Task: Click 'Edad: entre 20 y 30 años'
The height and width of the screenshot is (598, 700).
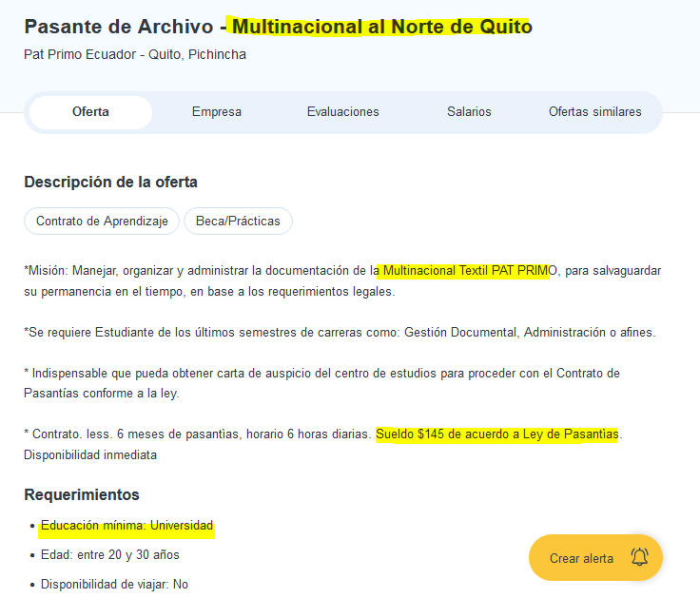Action: (109, 554)
